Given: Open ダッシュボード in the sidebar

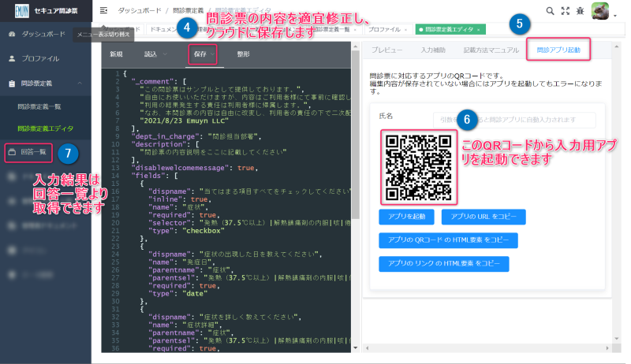Looking at the screenshot, I should coord(43,34).
